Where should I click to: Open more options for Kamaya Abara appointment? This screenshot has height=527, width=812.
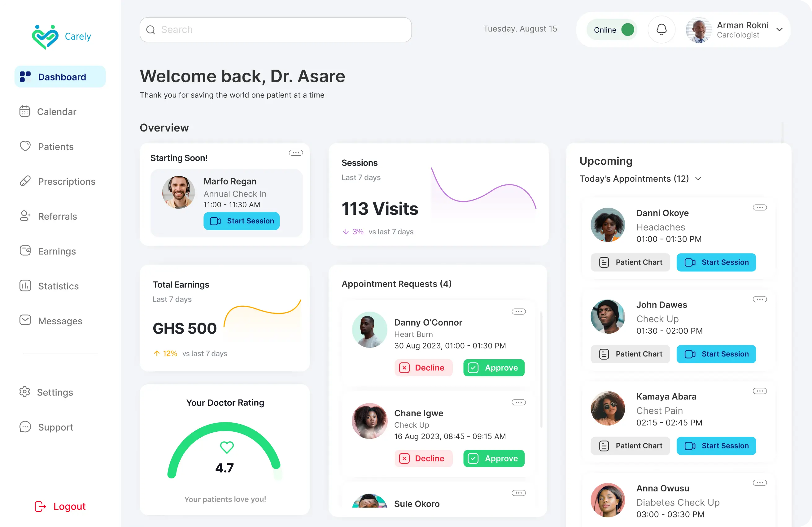point(759,391)
